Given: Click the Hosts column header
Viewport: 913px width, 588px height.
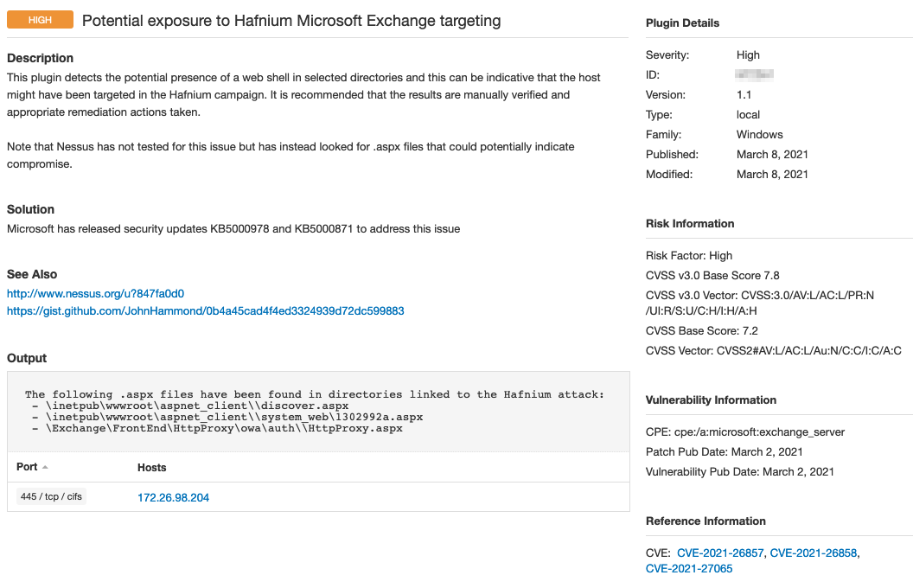Looking at the screenshot, I should pos(151,468).
